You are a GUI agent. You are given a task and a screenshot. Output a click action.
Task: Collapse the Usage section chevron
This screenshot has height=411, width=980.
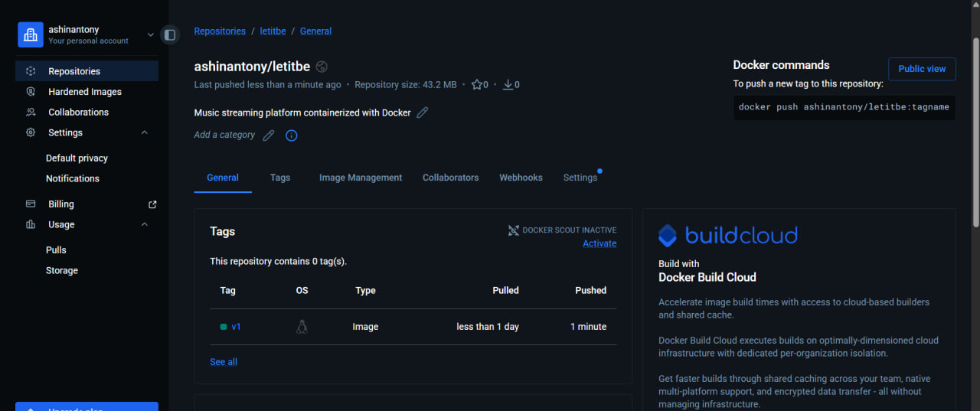145,224
